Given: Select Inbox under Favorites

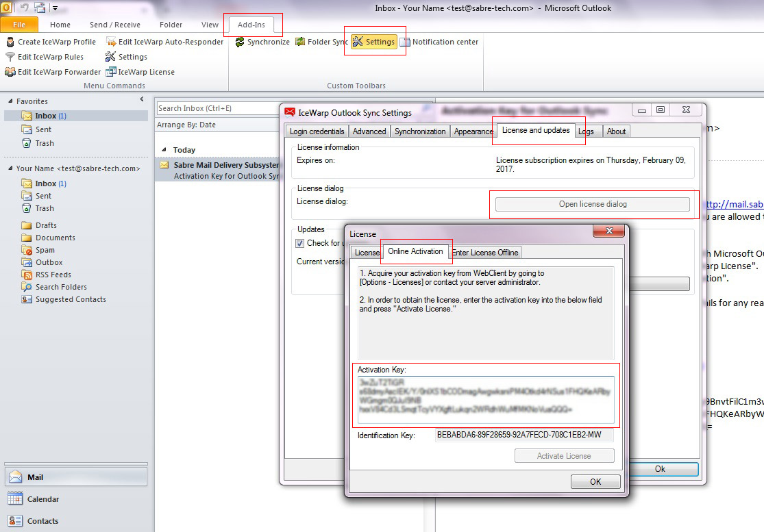Looking at the screenshot, I should [x=76, y=116].
